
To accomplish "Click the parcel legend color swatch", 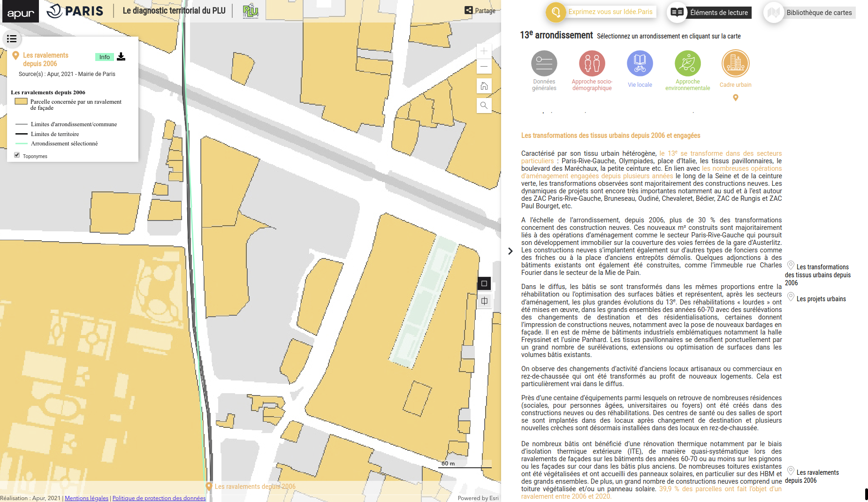I will [x=21, y=101].
